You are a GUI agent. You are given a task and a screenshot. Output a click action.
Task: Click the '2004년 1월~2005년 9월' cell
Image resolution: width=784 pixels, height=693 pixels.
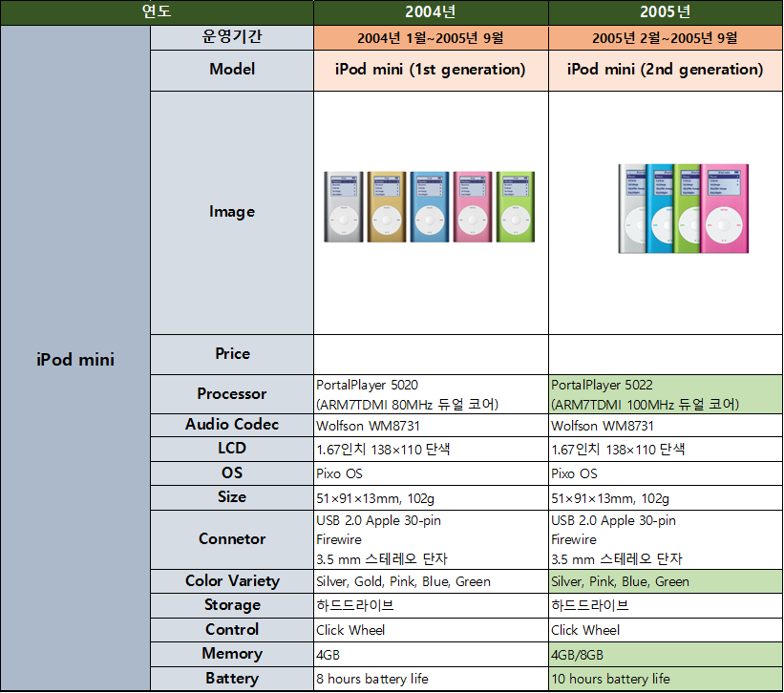[431, 38]
